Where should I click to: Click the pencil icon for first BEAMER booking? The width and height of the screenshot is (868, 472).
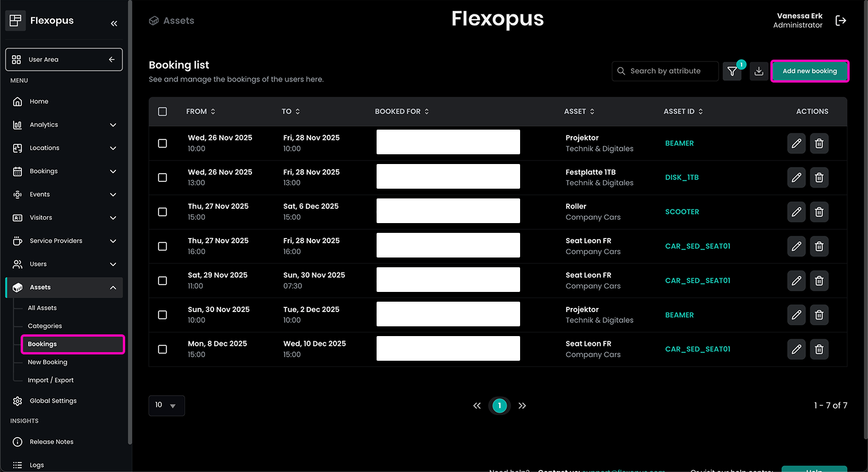(x=796, y=143)
